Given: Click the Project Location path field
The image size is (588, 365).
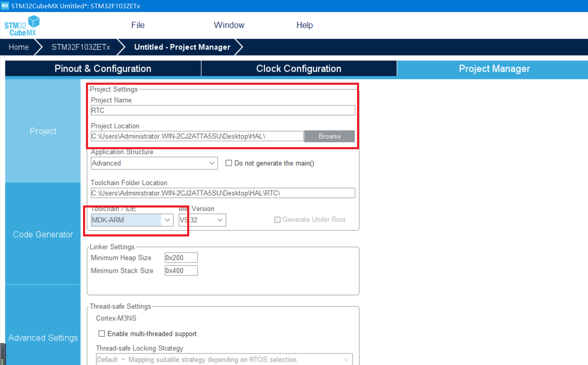Looking at the screenshot, I should (x=197, y=136).
